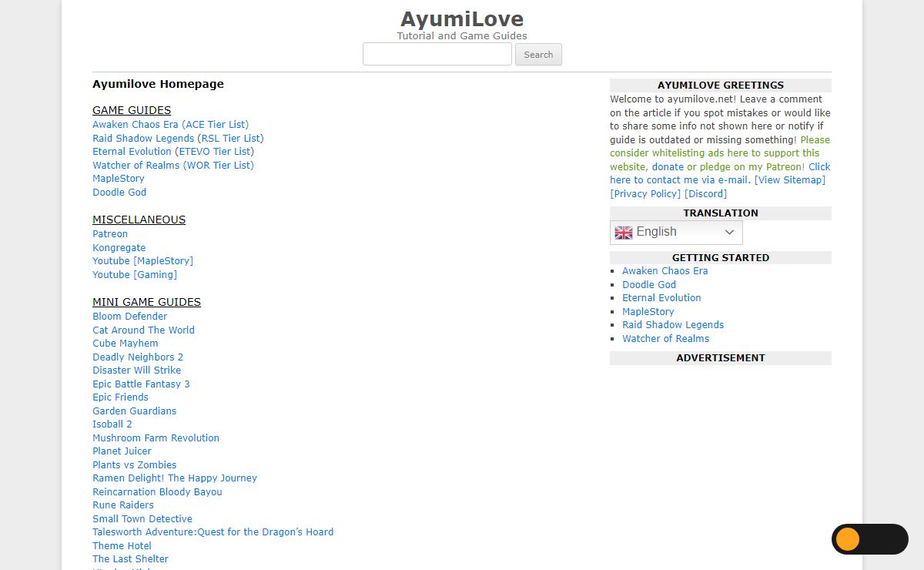This screenshot has height=570, width=924.
Task: Open the Rune Raiders guide
Action: tap(123, 505)
